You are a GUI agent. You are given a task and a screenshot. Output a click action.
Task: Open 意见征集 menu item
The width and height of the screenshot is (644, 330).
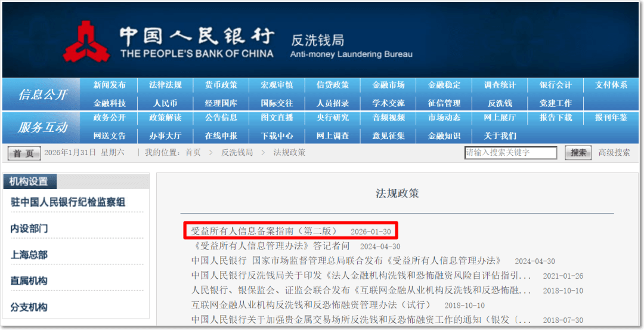(389, 135)
